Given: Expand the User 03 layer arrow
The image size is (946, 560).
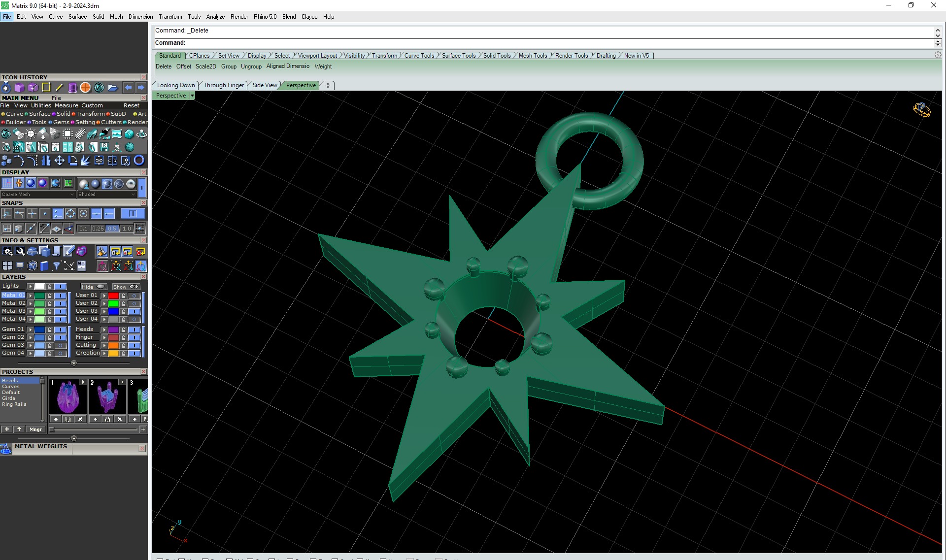Looking at the screenshot, I should (104, 311).
